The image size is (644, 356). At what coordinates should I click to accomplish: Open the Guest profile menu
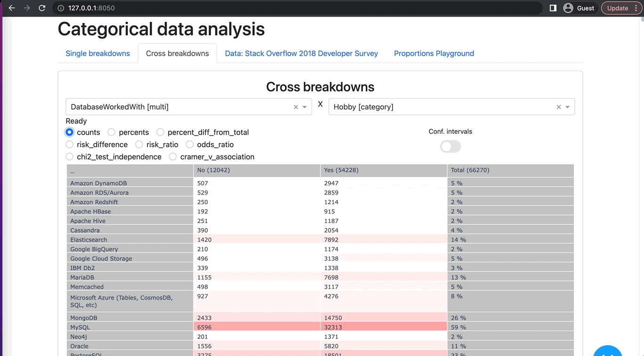click(580, 8)
